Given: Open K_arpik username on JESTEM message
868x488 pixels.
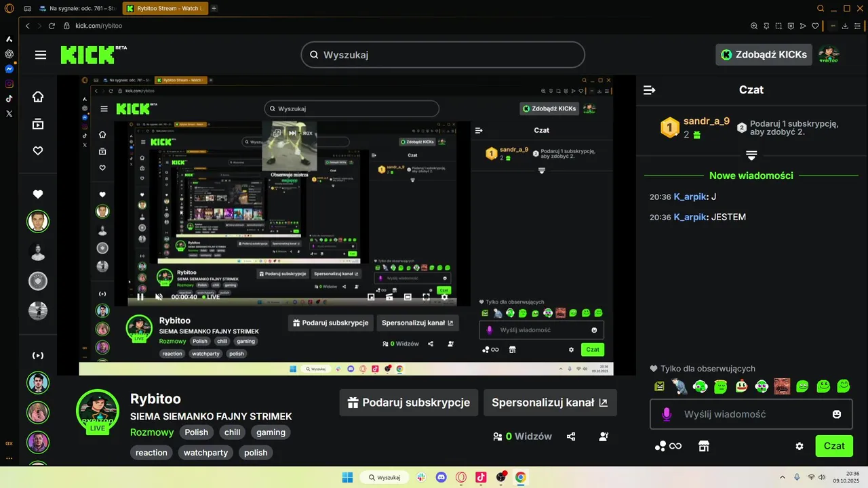Looking at the screenshot, I should [690, 217].
